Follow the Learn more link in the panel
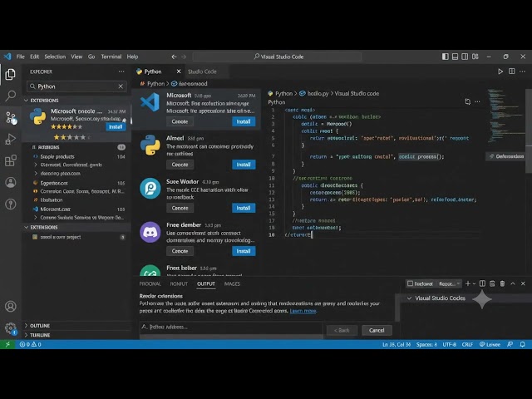 (303, 311)
